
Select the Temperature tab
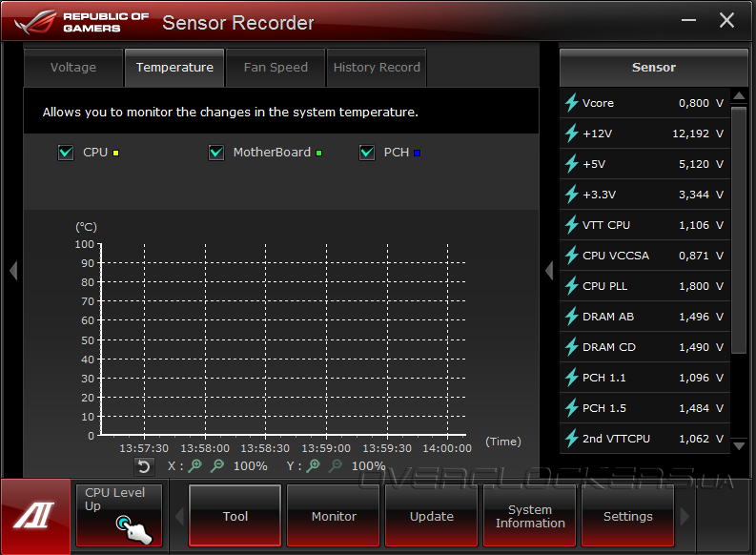174,68
